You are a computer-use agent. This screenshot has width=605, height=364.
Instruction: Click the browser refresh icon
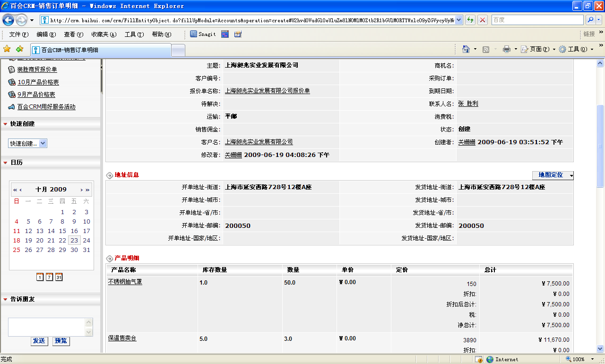470,20
